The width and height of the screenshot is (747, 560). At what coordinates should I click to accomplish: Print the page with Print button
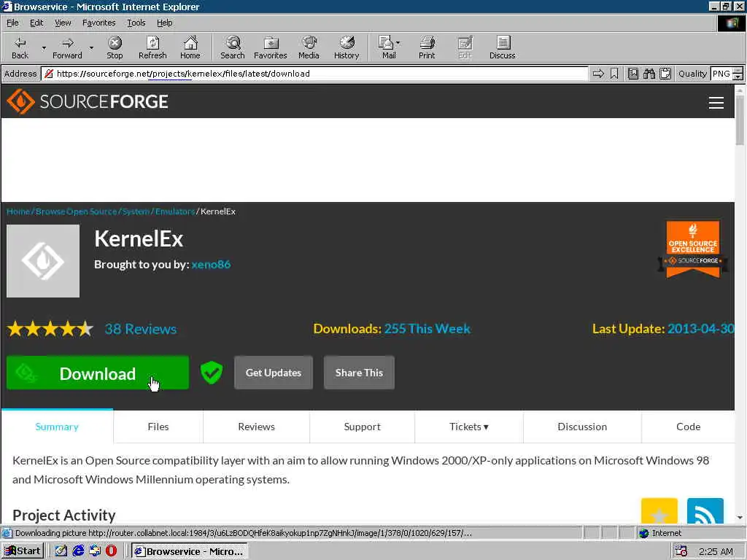pos(427,47)
